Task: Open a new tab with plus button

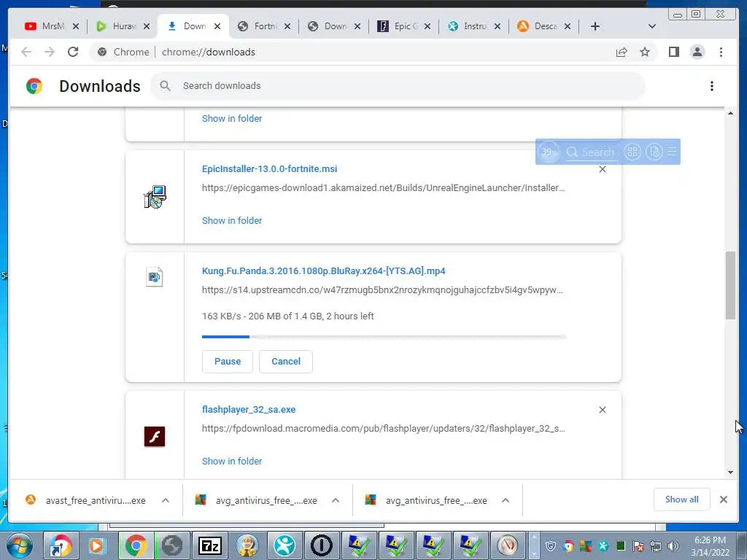Action: pos(595,26)
